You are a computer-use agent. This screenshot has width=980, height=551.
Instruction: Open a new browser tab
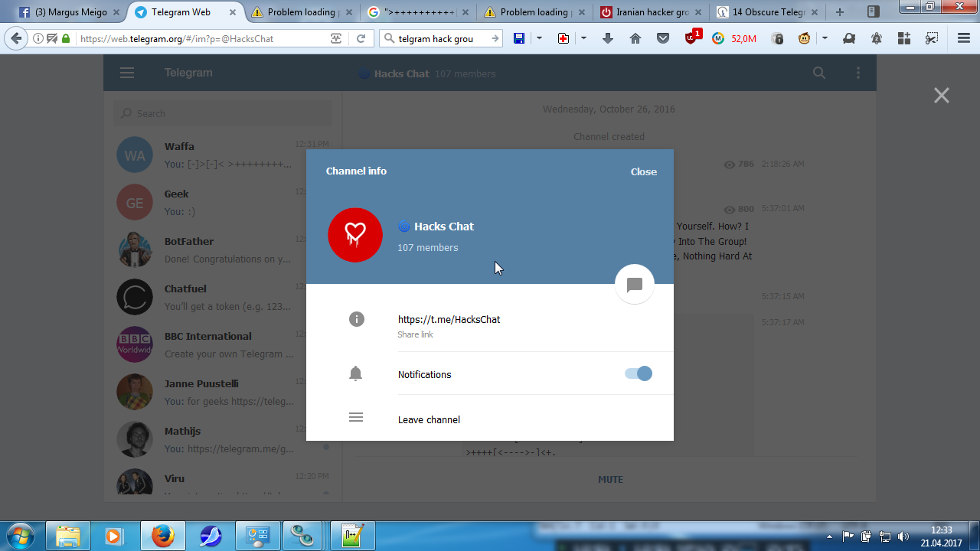click(840, 12)
